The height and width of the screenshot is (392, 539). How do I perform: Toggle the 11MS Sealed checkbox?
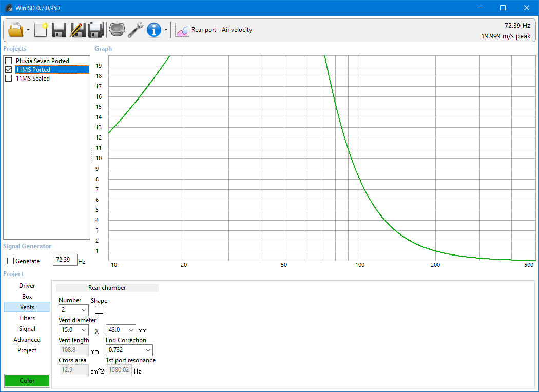pos(9,79)
